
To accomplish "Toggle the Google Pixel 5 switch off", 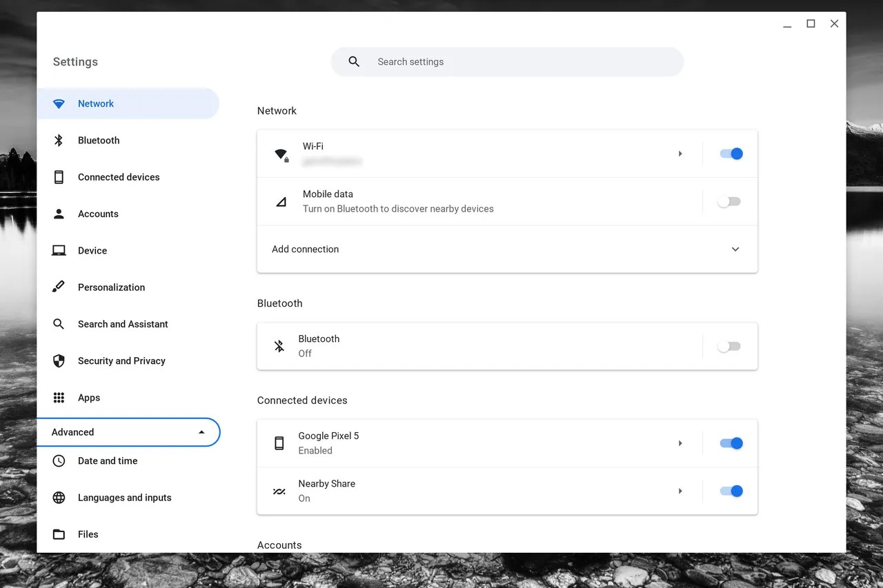I will 731,443.
